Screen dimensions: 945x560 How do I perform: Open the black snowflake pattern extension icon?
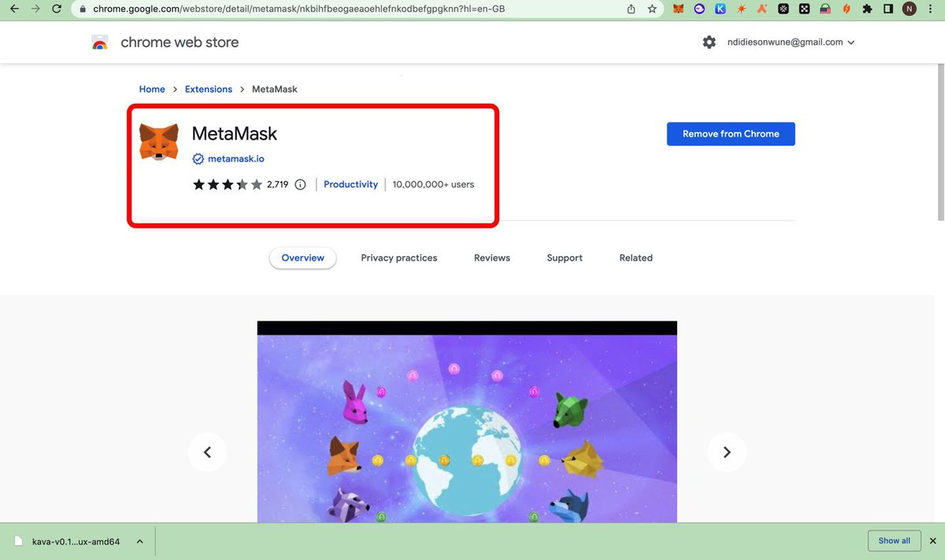click(x=783, y=9)
